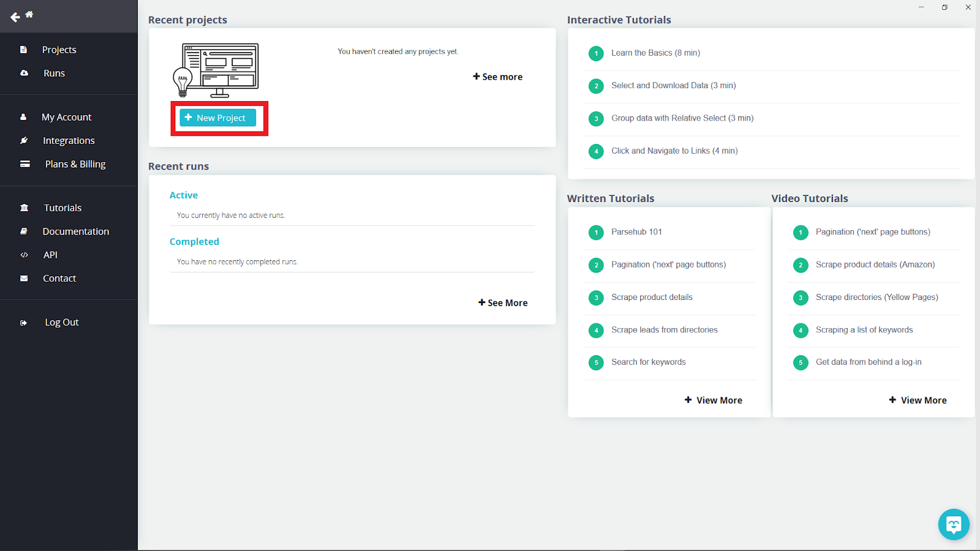Viewport: 980px width, 551px height.
Task: Click the code brackets icon beside API
Action: click(24, 255)
